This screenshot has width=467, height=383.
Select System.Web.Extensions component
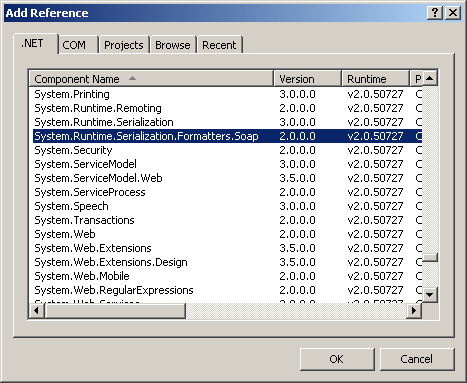(x=227, y=248)
